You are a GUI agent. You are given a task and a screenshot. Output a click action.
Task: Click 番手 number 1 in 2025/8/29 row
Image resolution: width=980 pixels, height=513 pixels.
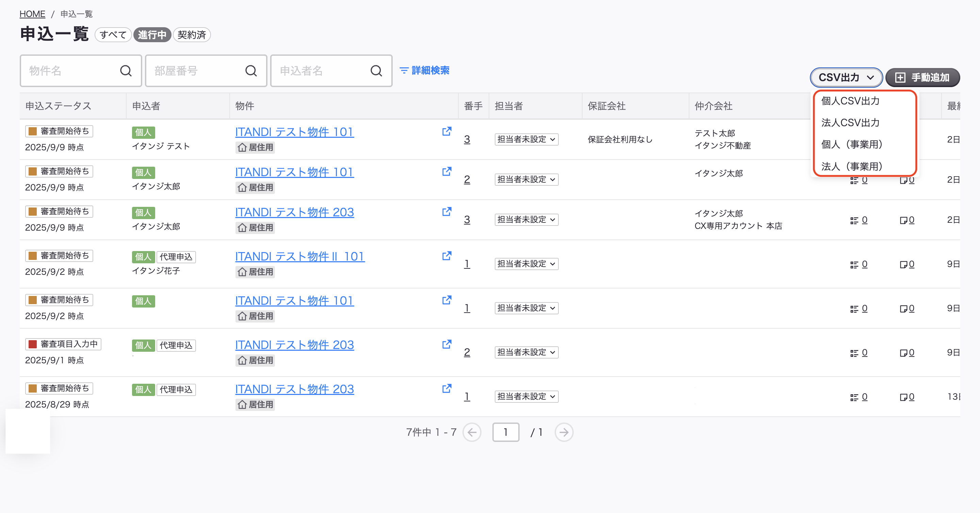467,397
